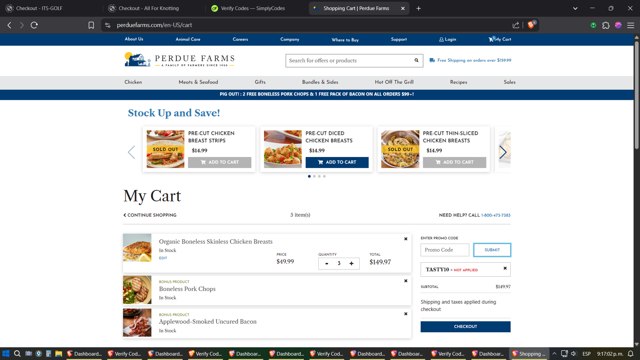Click the Perdue Farms logo
Screen dimensions: 640x360
[x=180, y=60]
